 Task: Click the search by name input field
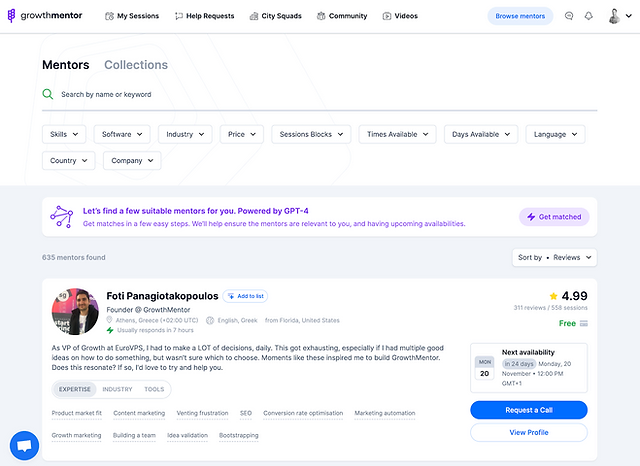click(x=320, y=94)
